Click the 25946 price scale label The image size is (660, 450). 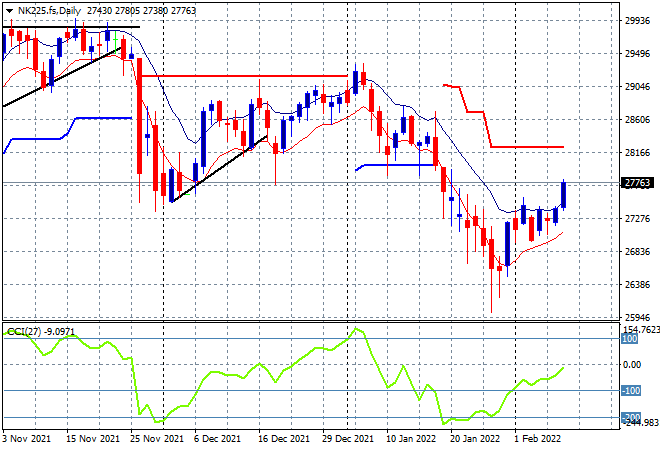point(637,317)
